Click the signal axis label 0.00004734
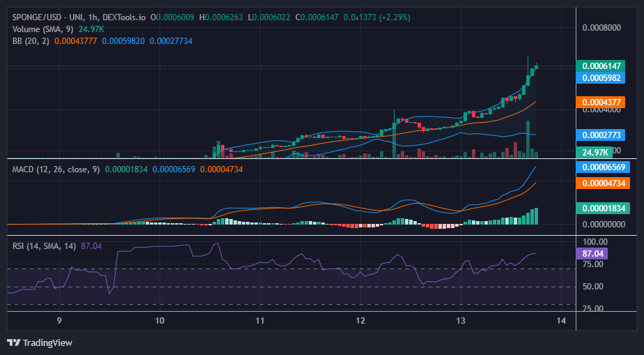Screen dimensions: 644x355 click(x=603, y=183)
